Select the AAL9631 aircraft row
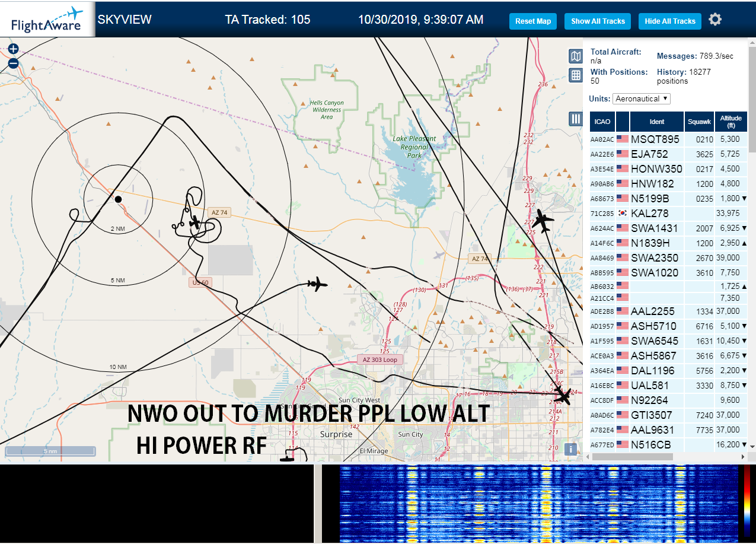The height and width of the screenshot is (544, 756). click(x=669, y=430)
